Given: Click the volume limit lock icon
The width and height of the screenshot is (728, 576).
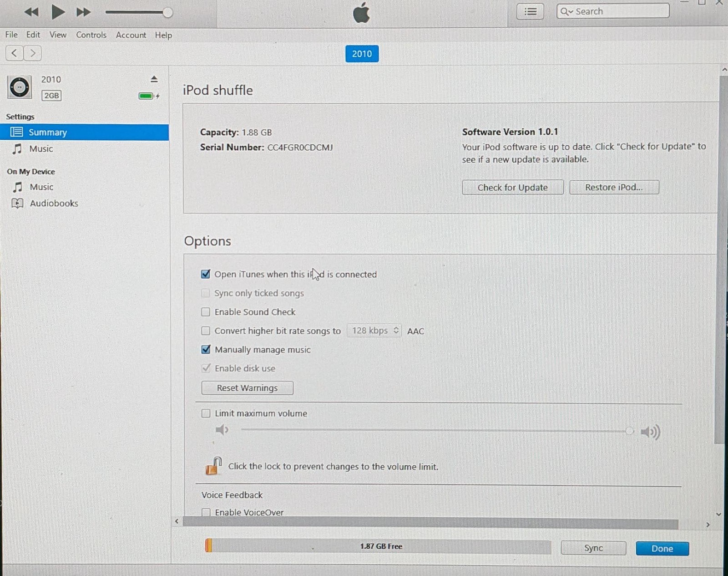Looking at the screenshot, I should coord(213,466).
